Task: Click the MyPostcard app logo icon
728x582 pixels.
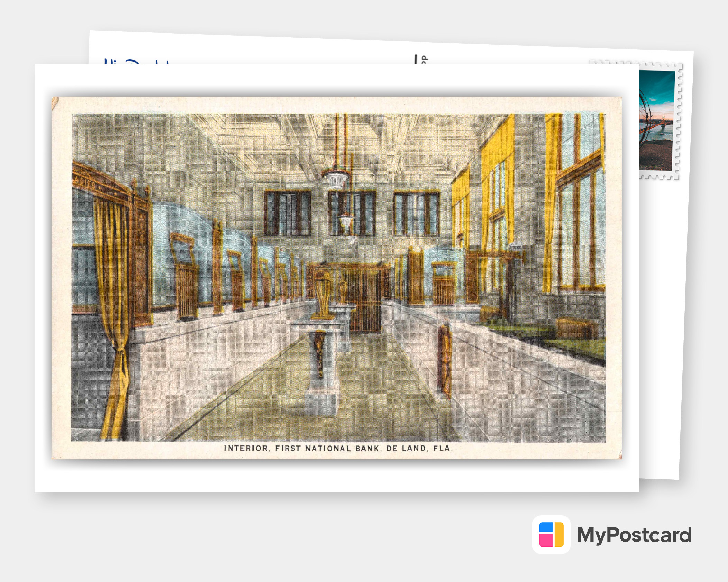Action: [551, 534]
